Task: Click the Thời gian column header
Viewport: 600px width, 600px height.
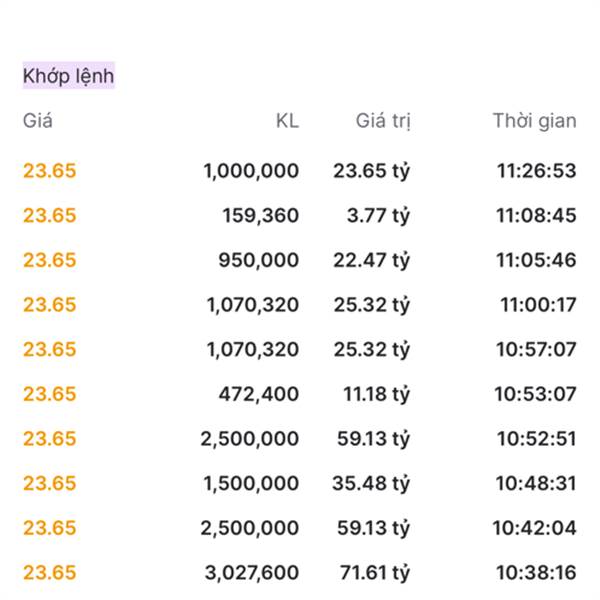Action: click(x=534, y=121)
